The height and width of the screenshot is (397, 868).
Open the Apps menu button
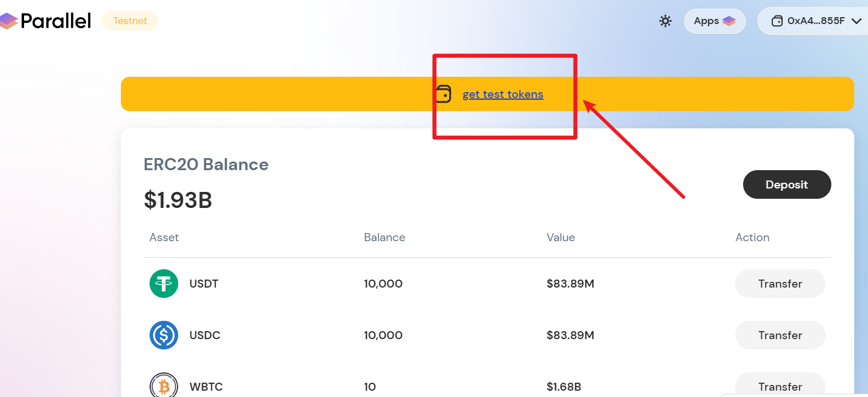coord(715,21)
